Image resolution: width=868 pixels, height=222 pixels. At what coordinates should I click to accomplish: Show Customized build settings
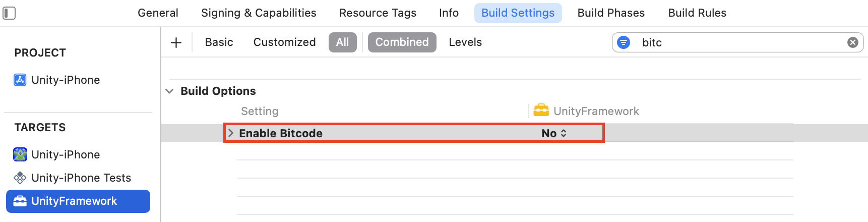click(x=284, y=42)
